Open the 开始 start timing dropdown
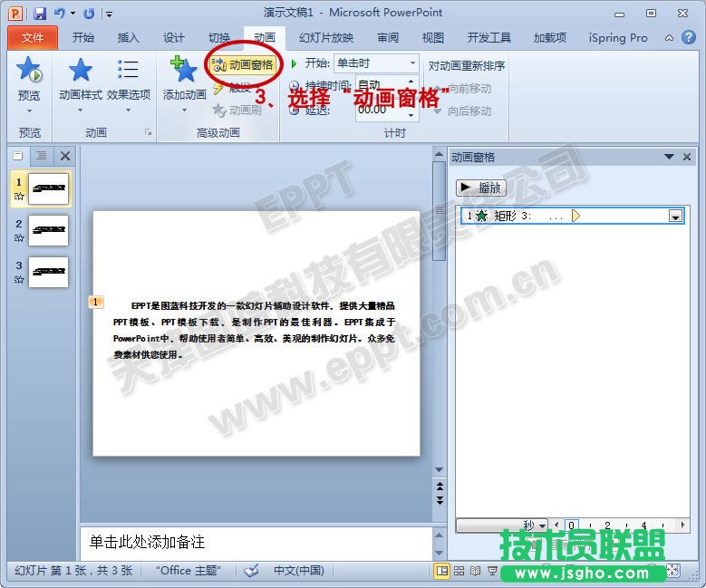This screenshot has height=588, width=706. pos(412,63)
